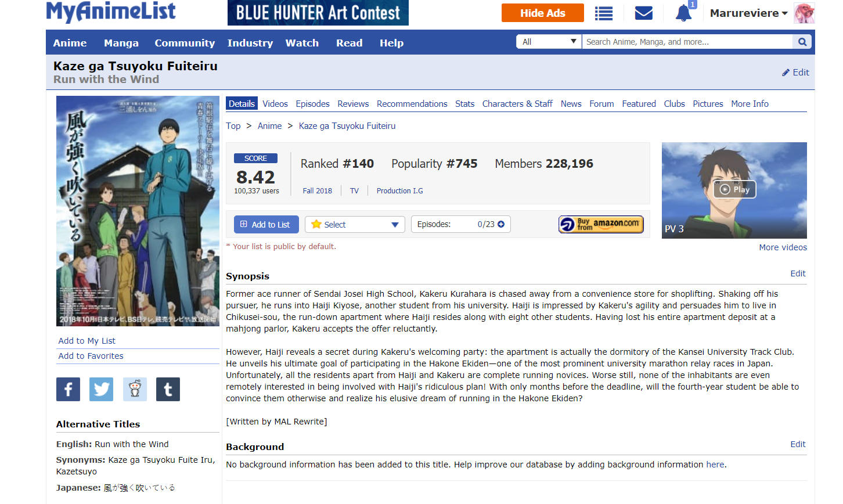Open the messages envelope icon
Viewport: 843px width, 504px height.
[644, 13]
